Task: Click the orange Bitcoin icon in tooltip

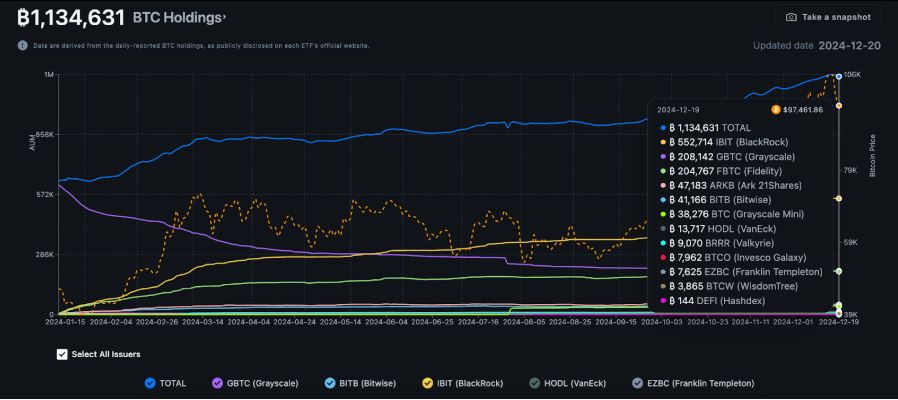Action: click(776, 109)
